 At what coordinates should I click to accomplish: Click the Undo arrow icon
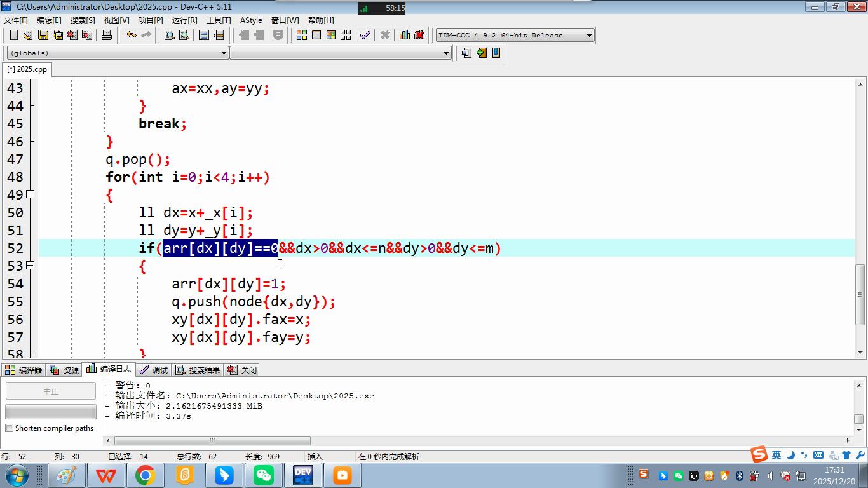pos(131,35)
